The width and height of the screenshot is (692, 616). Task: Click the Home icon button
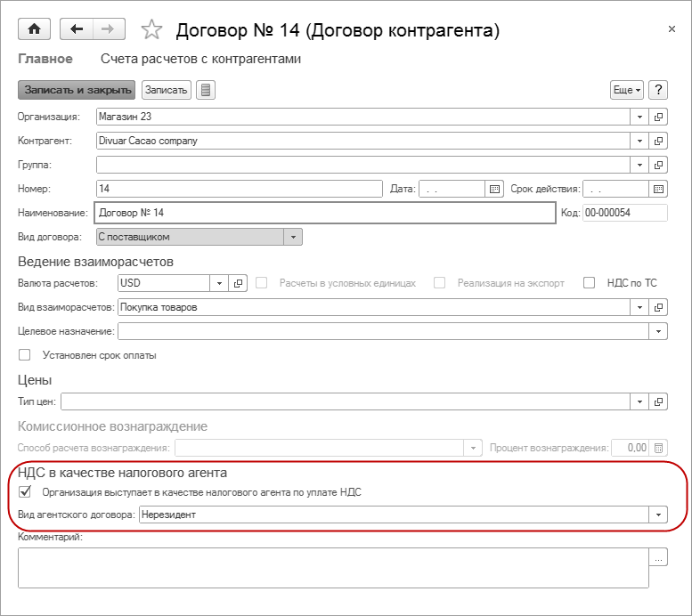(35, 29)
